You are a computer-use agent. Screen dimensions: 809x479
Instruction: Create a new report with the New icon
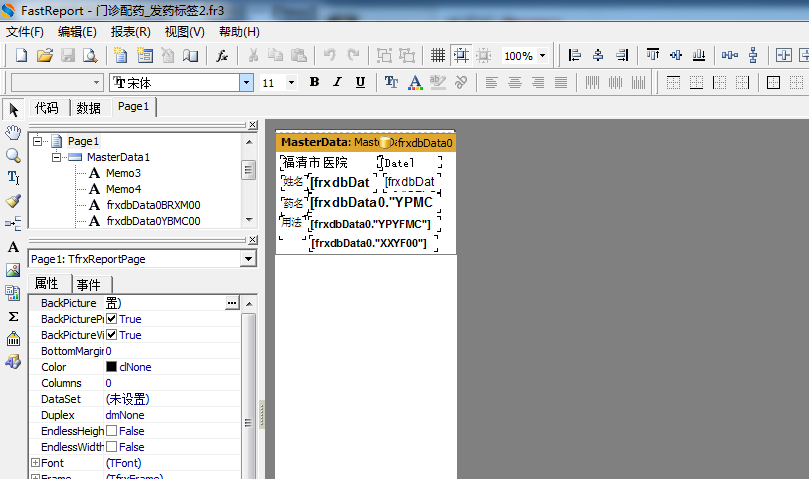pos(21,55)
